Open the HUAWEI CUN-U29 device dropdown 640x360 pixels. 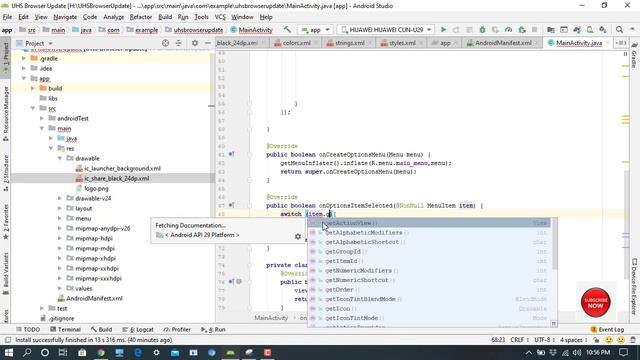pos(386,30)
